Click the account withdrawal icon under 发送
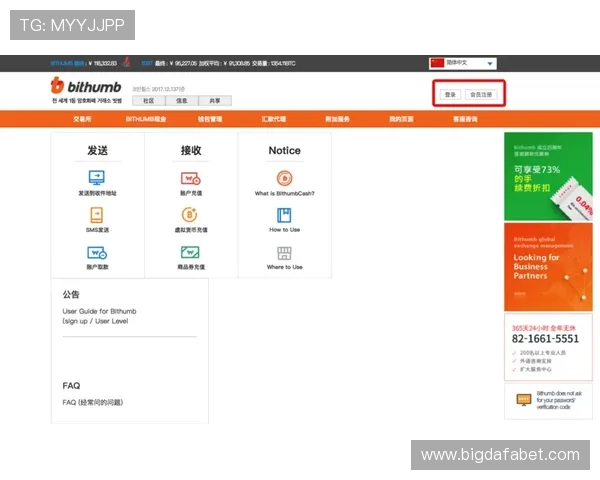 [97, 253]
